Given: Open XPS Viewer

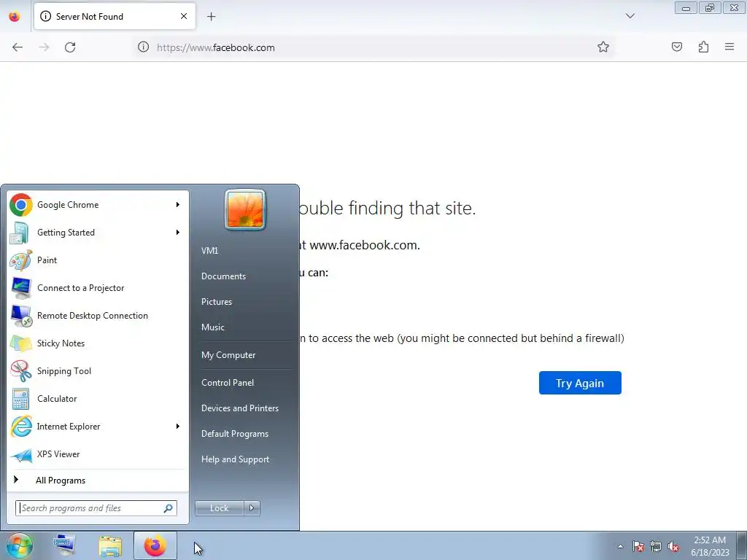Looking at the screenshot, I should coord(98,454).
